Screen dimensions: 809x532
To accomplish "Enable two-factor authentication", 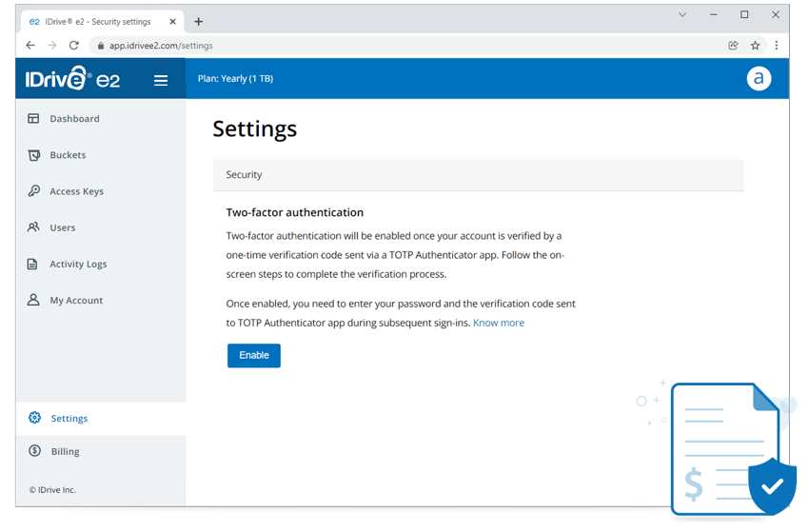I will (x=254, y=356).
